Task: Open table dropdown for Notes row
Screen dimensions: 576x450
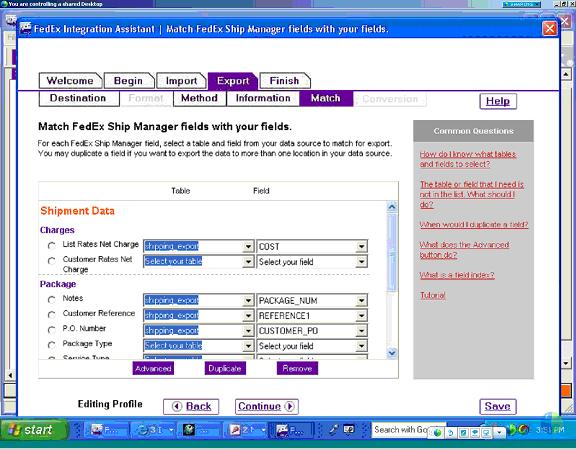Action: [248, 300]
